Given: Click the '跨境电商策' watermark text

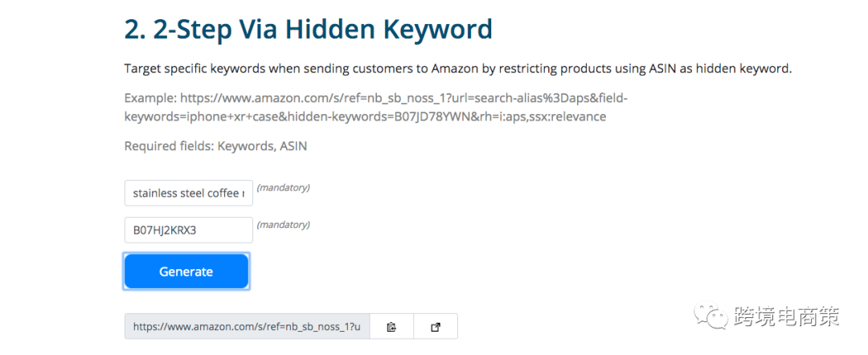Looking at the screenshot, I should 786,316.
